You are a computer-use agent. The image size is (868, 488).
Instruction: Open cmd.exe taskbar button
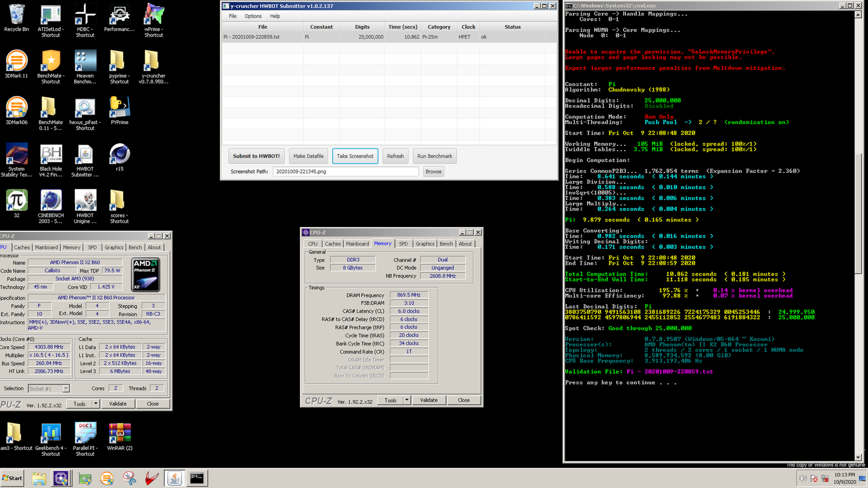coord(197,478)
